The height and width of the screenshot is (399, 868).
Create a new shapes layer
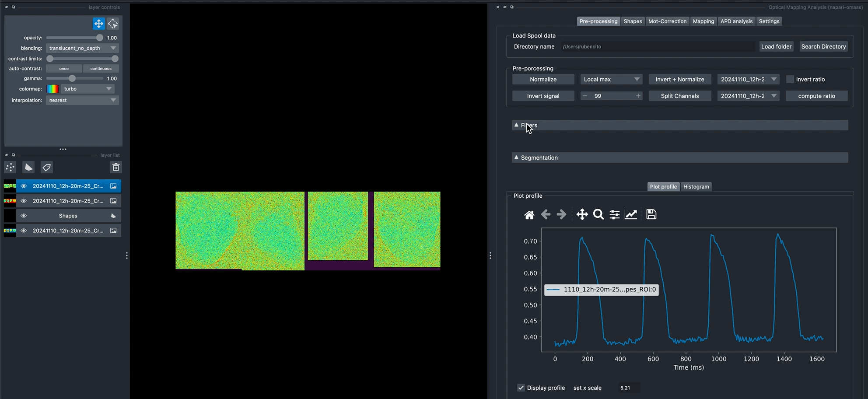[x=28, y=167]
